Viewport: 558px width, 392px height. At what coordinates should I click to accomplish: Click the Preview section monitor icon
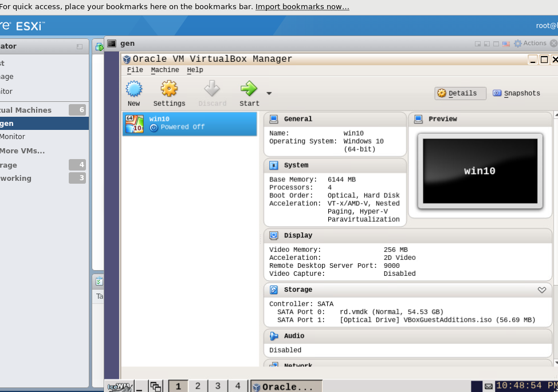tap(418, 119)
